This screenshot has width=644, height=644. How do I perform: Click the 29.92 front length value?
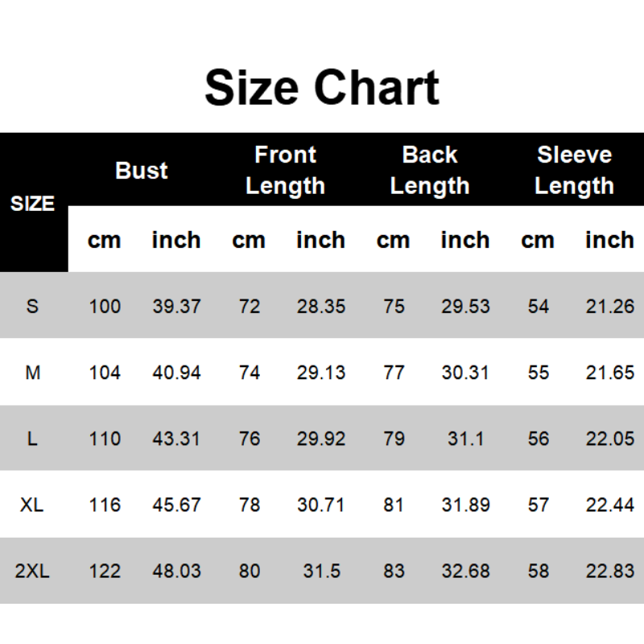(x=320, y=439)
